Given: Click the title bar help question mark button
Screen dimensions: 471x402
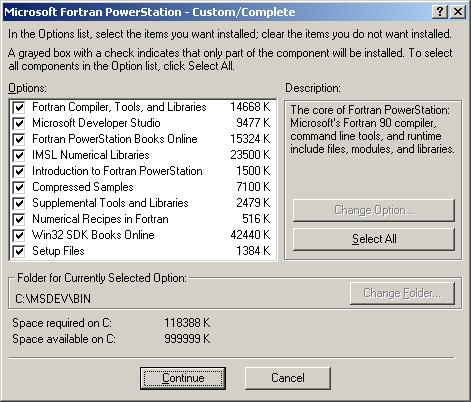Looking at the screenshot, I should coord(440,12).
